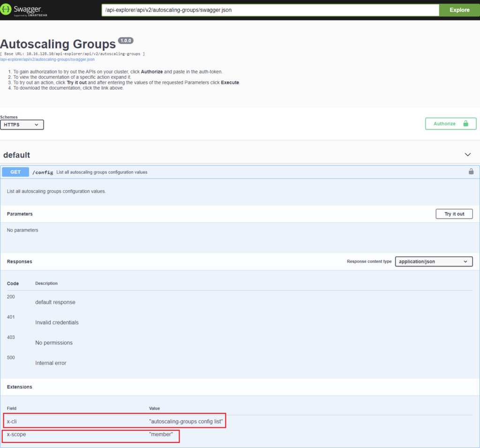Click the Code column header
480x448 pixels.
13,284
